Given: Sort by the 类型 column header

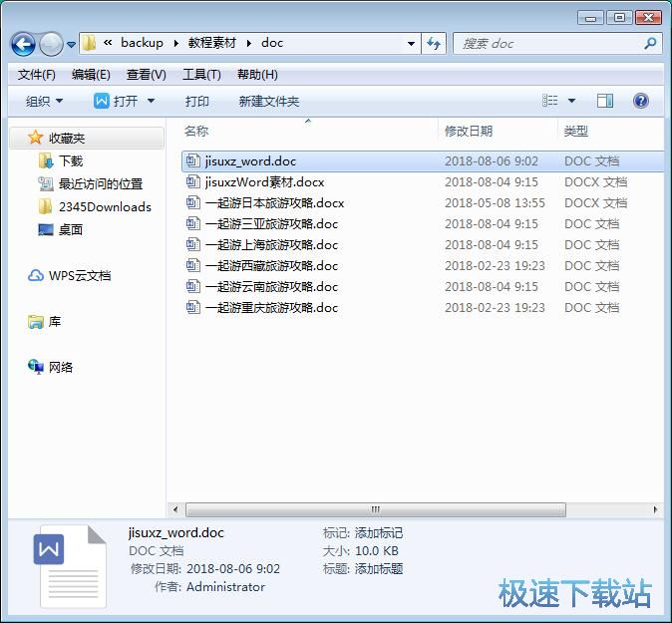Looking at the screenshot, I should 575,131.
